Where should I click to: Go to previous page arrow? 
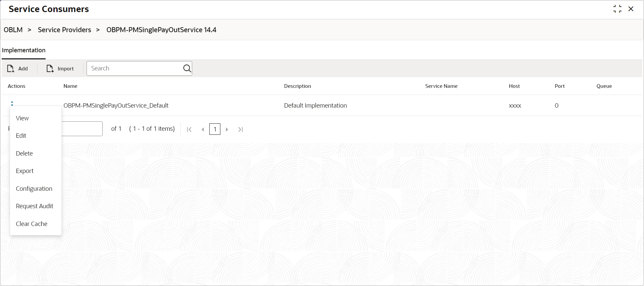[203, 129]
